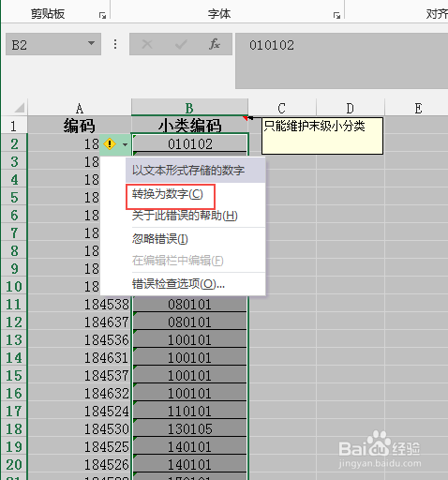Image resolution: width=448 pixels, height=480 pixels.
Task: Click cell with value 184536
Action: (x=80, y=340)
